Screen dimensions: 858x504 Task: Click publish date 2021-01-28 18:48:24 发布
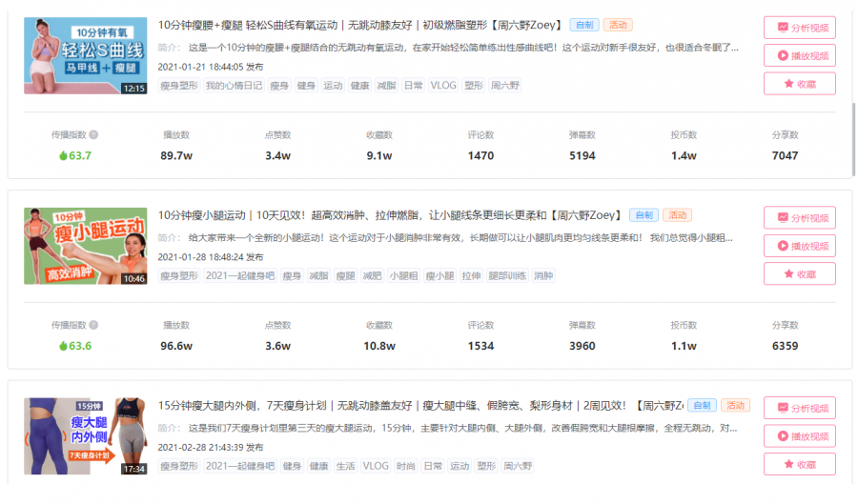coord(211,257)
